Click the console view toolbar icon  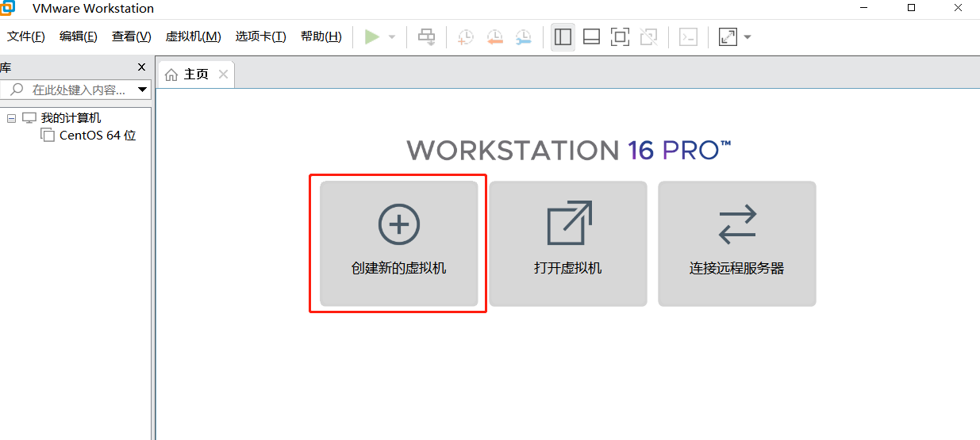click(688, 36)
